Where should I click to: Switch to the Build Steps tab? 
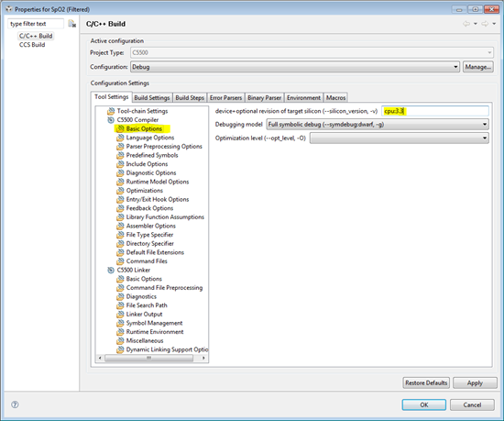pos(190,98)
